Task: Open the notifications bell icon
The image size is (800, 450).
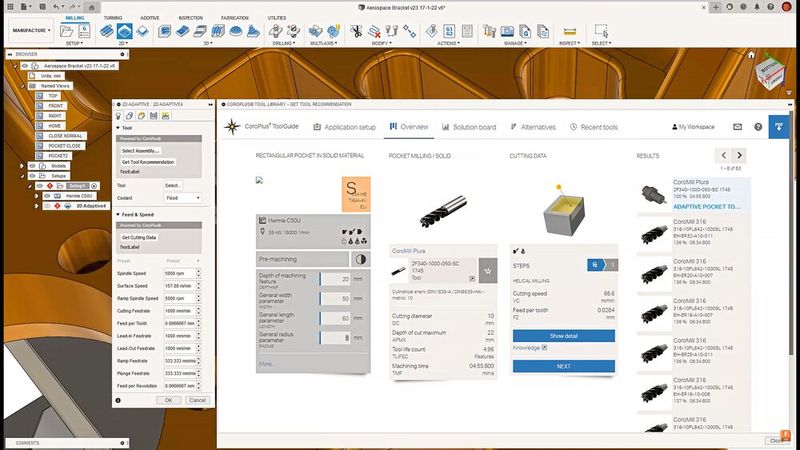Action: 757,7
